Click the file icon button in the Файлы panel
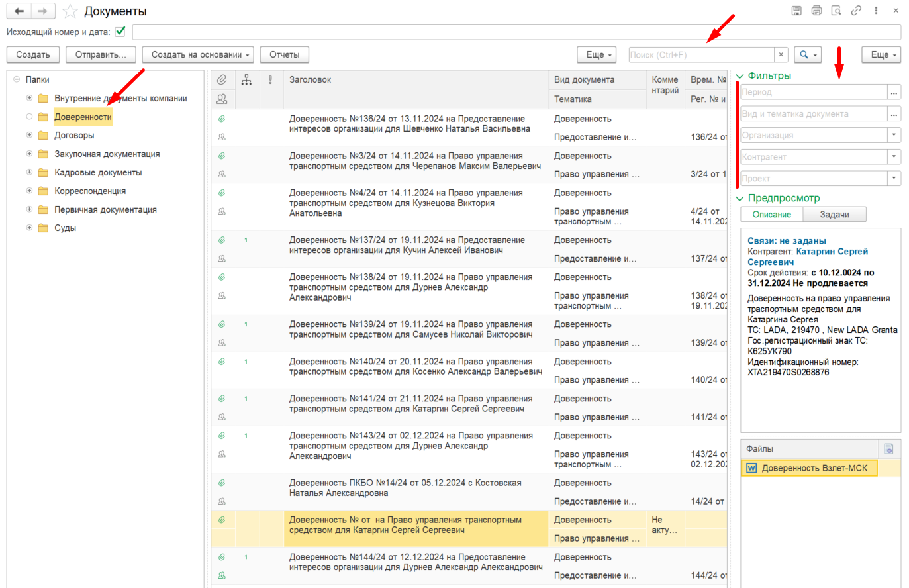The image size is (909, 588). click(x=888, y=449)
